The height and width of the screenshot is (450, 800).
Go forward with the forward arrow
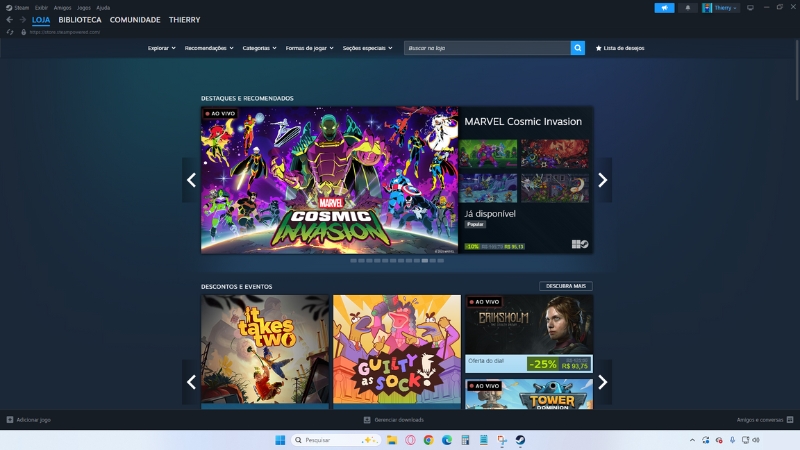[22, 20]
